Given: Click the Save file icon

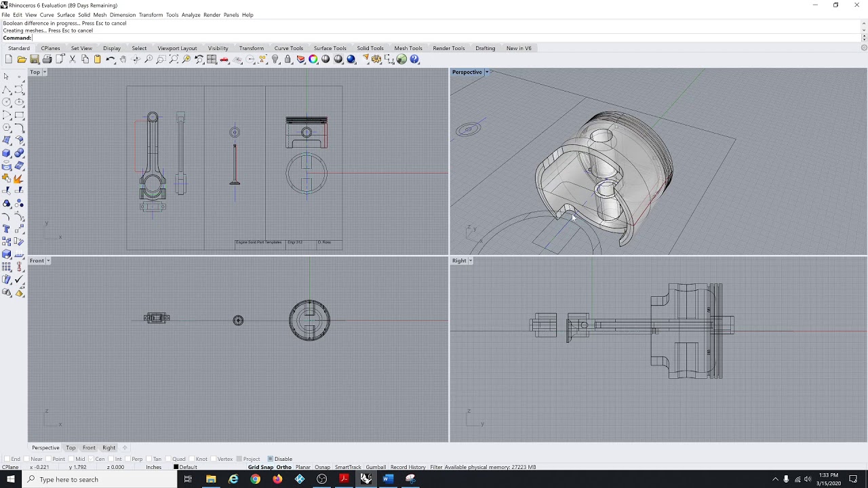Looking at the screenshot, I should (x=34, y=60).
